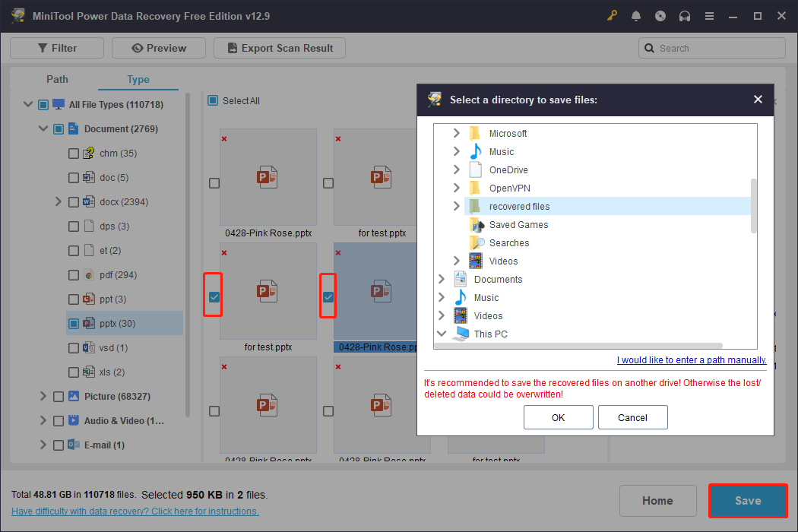Viewport: 798px width, 532px height.
Task: Click the file type tree scrollbar
Action: (188, 255)
